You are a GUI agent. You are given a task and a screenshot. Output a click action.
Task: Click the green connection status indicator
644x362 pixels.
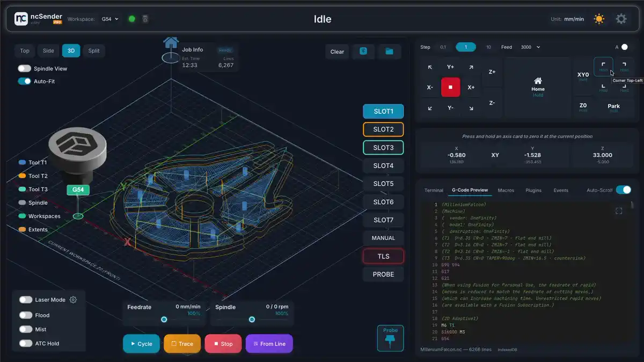(131, 19)
